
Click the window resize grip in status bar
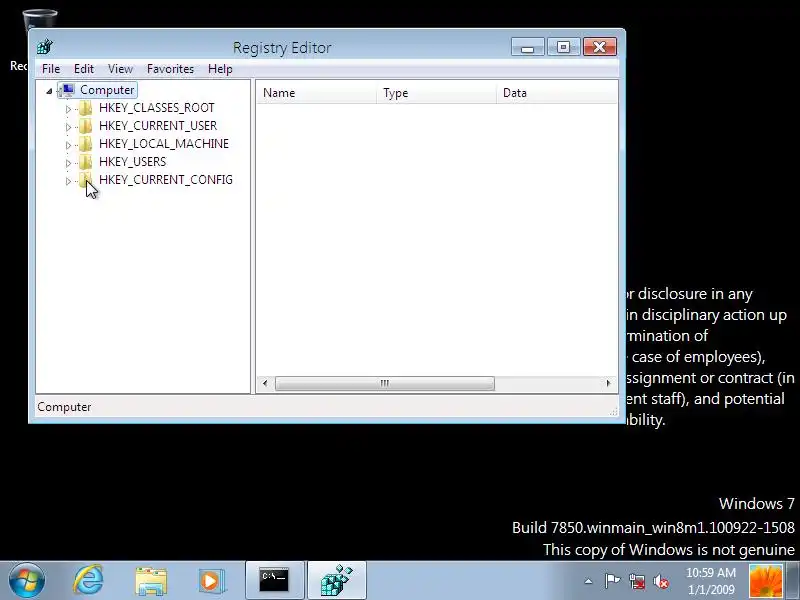614,411
